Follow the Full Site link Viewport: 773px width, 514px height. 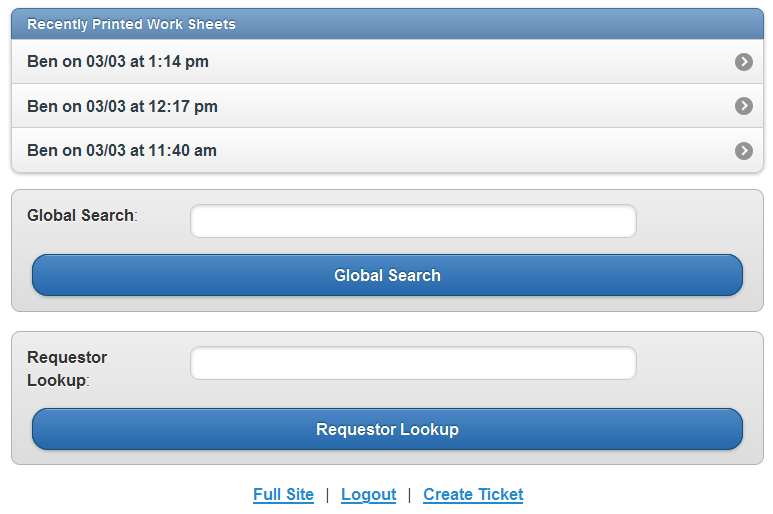coord(283,494)
